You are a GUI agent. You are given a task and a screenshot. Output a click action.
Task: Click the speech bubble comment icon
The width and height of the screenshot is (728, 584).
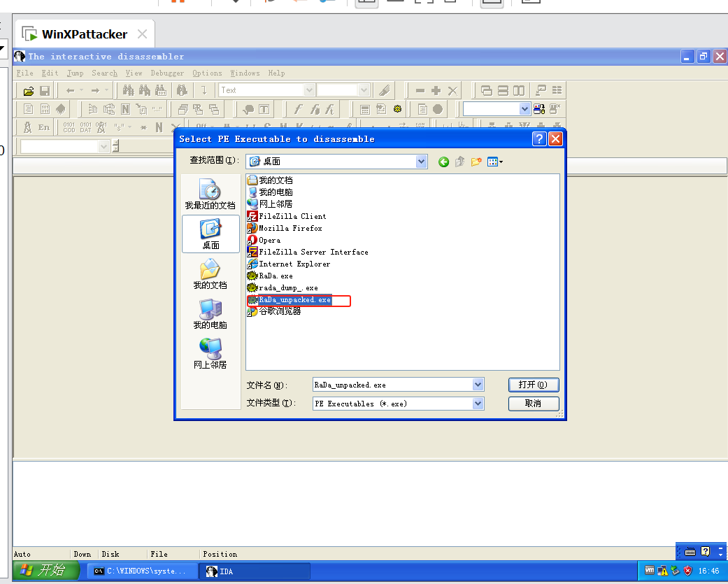click(x=248, y=109)
